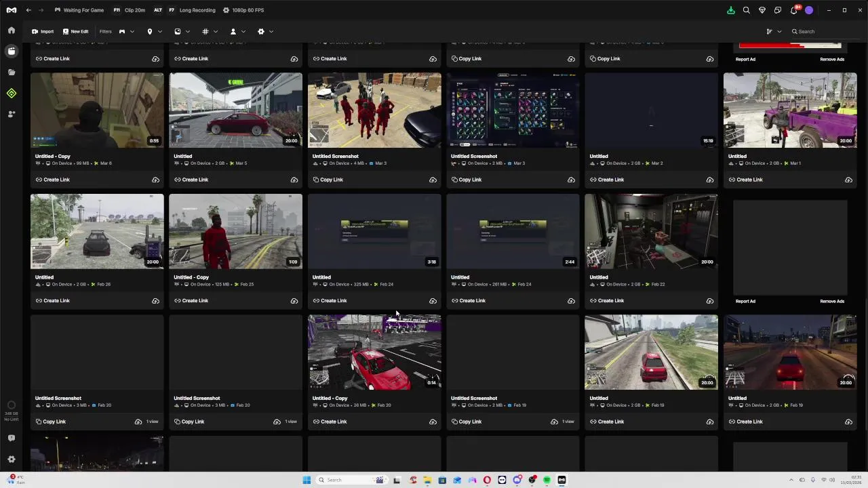Open the Waiting For Game status

(x=79, y=10)
